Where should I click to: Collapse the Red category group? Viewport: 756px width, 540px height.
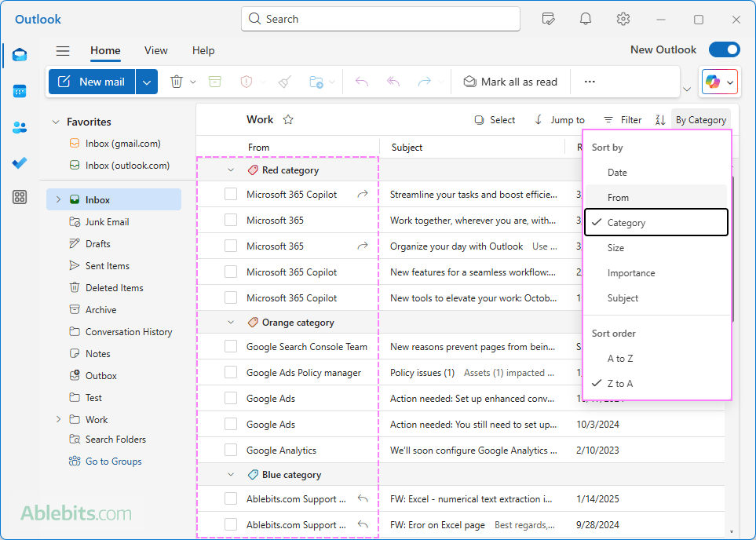click(x=231, y=170)
